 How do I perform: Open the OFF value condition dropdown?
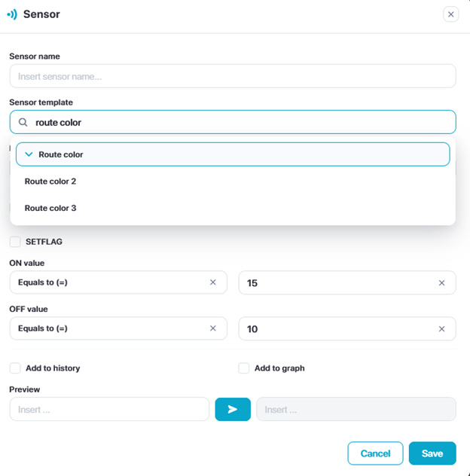(x=109, y=328)
